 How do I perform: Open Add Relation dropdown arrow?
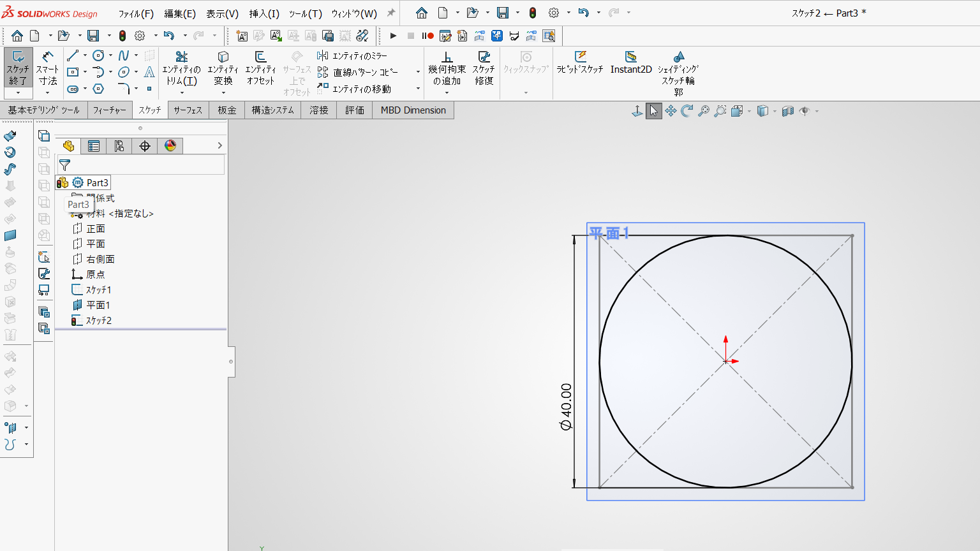(447, 92)
